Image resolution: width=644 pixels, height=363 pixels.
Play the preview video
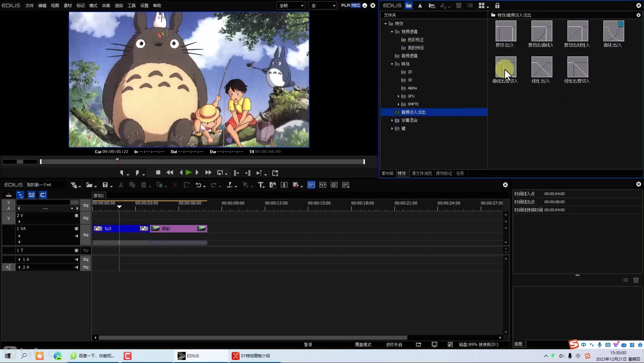189,172
